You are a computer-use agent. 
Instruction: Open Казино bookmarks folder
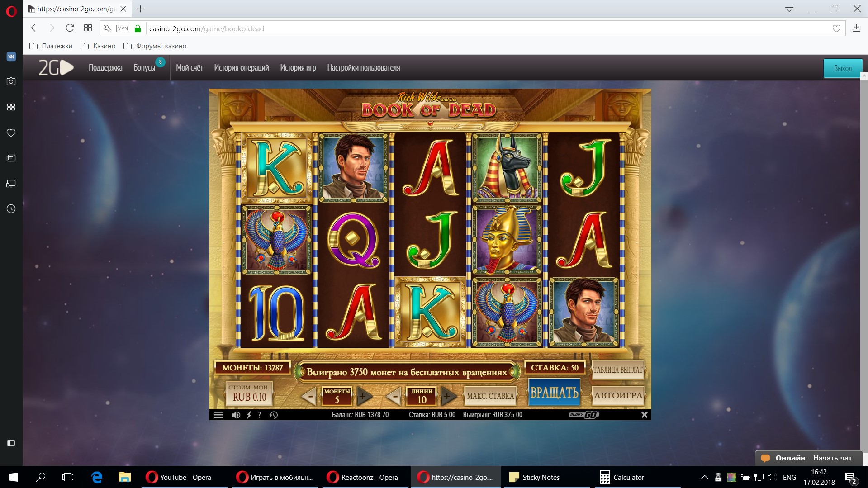(98, 46)
